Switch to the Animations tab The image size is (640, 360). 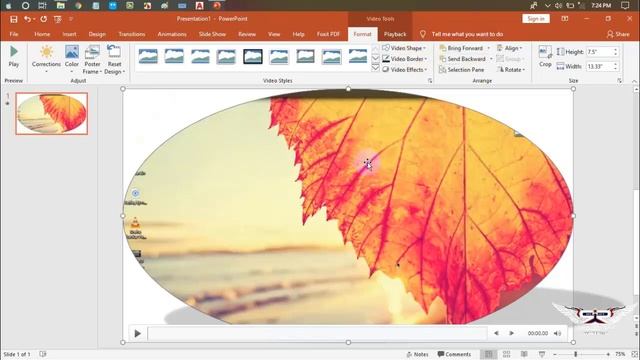click(172, 34)
